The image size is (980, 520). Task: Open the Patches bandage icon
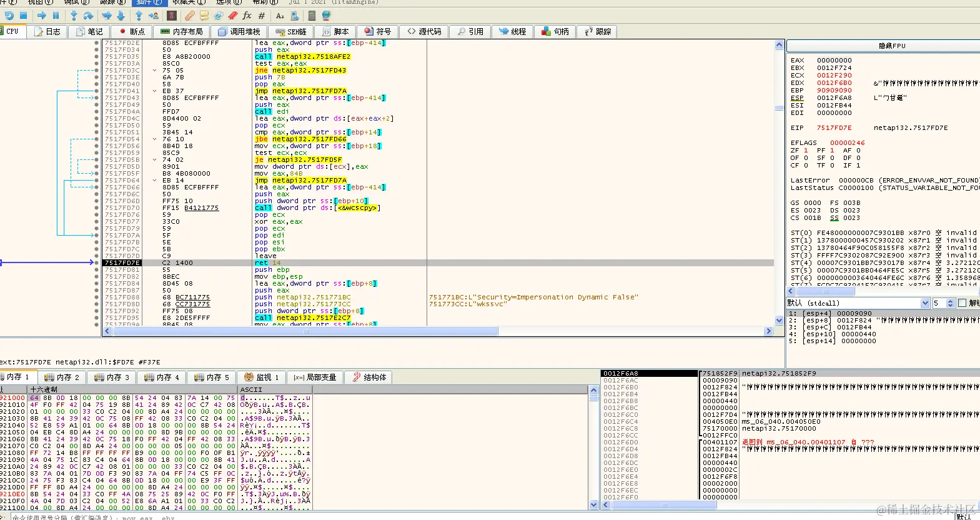191,16
